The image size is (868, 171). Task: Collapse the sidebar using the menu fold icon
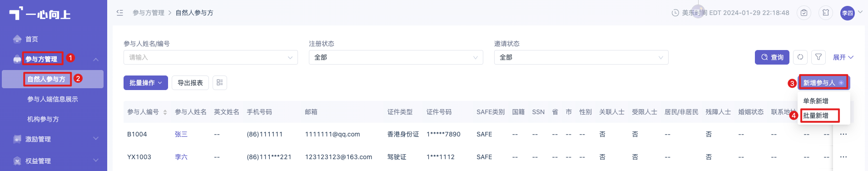(x=120, y=13)
